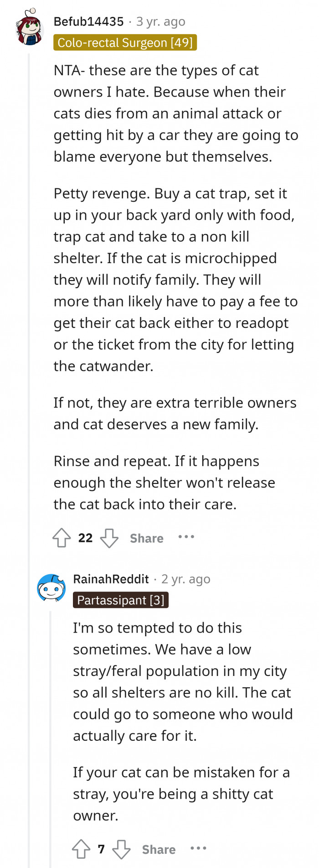Open Befub14435's user profile link
Viewport: 319px width, 868px height.
click(x=88, y=21)
